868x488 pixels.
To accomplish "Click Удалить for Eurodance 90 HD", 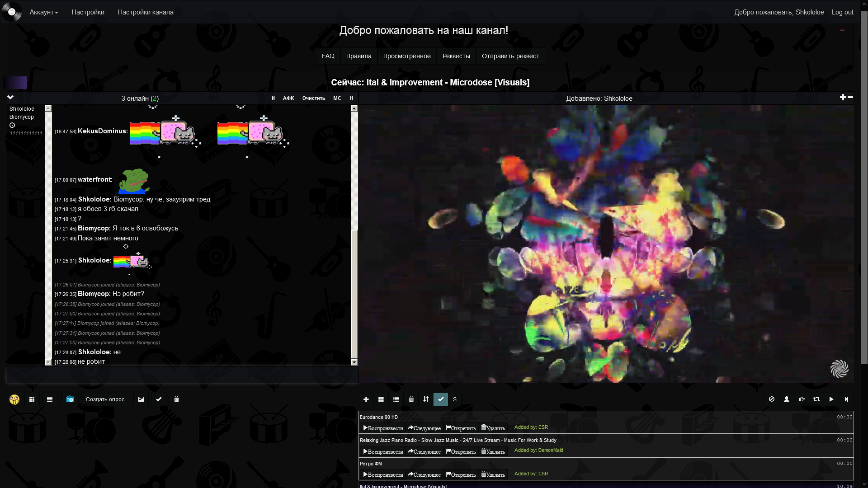I will coord(493,428).
